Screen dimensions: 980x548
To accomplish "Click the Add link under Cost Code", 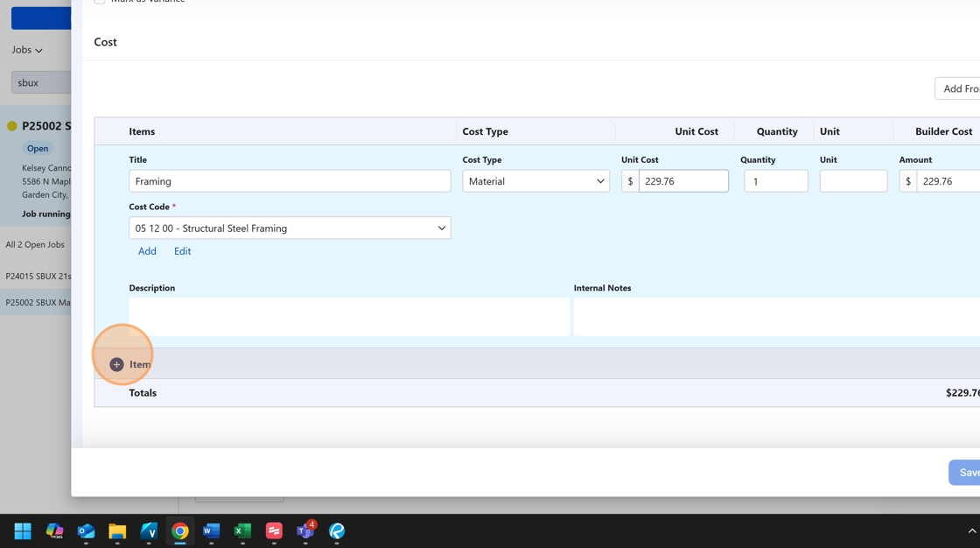I will (x=147, y=251).
